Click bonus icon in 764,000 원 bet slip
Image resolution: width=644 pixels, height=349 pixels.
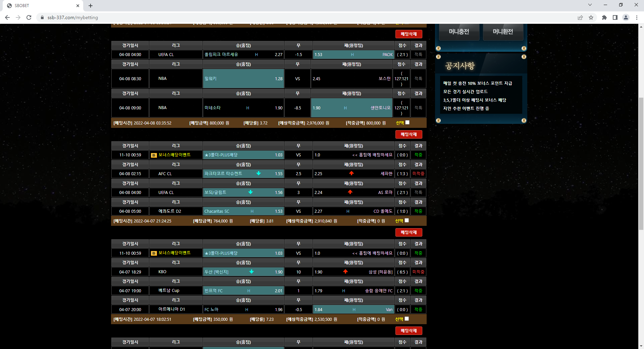[154, 155]
